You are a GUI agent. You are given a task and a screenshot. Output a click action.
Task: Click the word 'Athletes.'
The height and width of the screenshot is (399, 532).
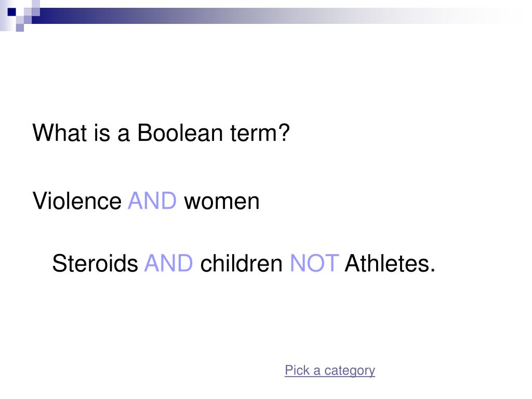tap(390, 263)
